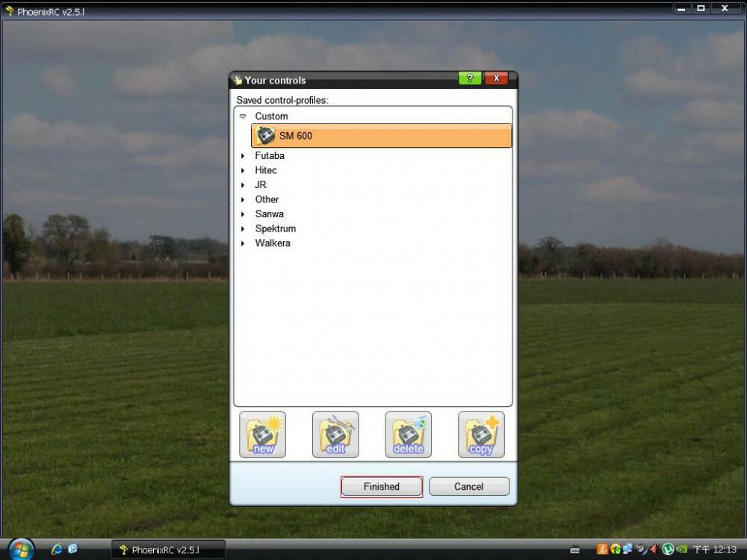Maximize the PhoenixRC main window
This screenshot has width=747, height=560.
[x=701, y=8]
